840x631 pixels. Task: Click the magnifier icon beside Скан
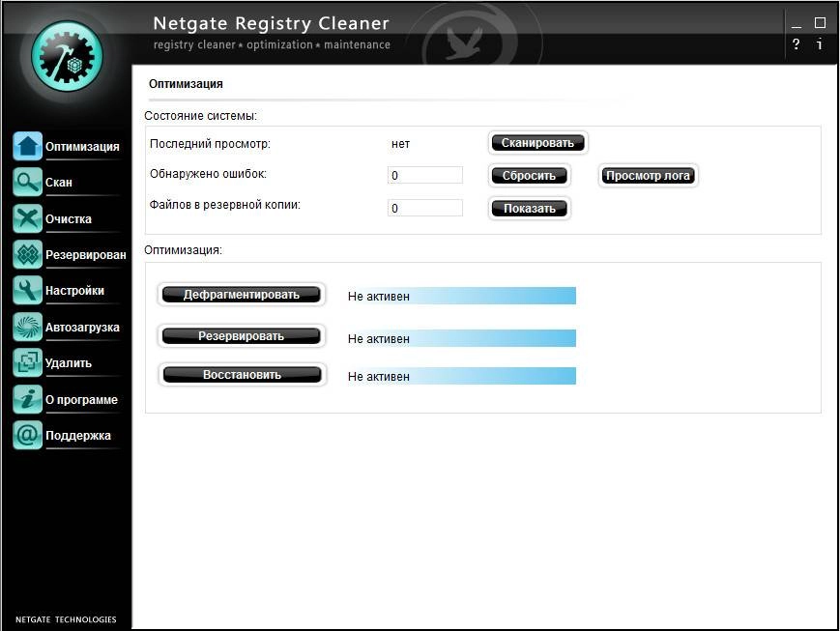pos(27,182)
